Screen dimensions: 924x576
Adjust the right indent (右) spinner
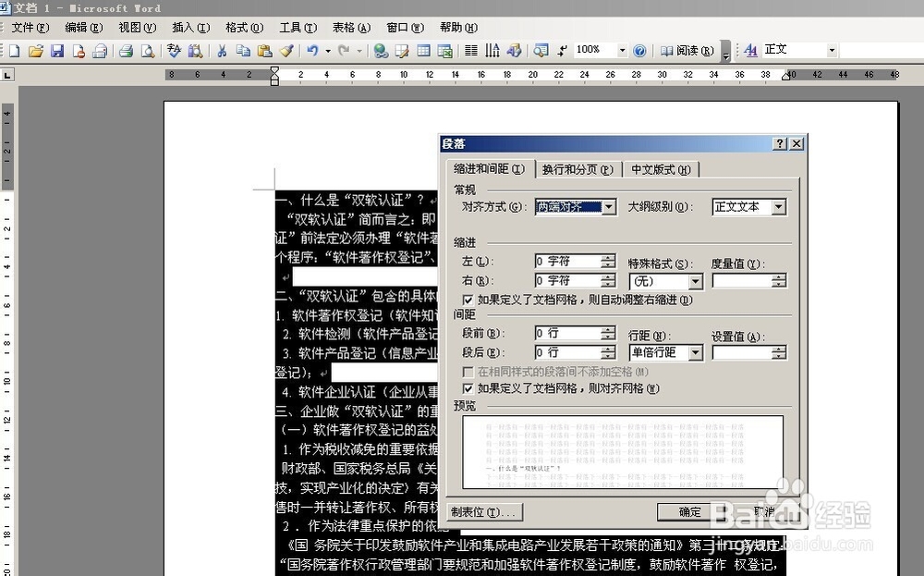(x=608, y=281)
